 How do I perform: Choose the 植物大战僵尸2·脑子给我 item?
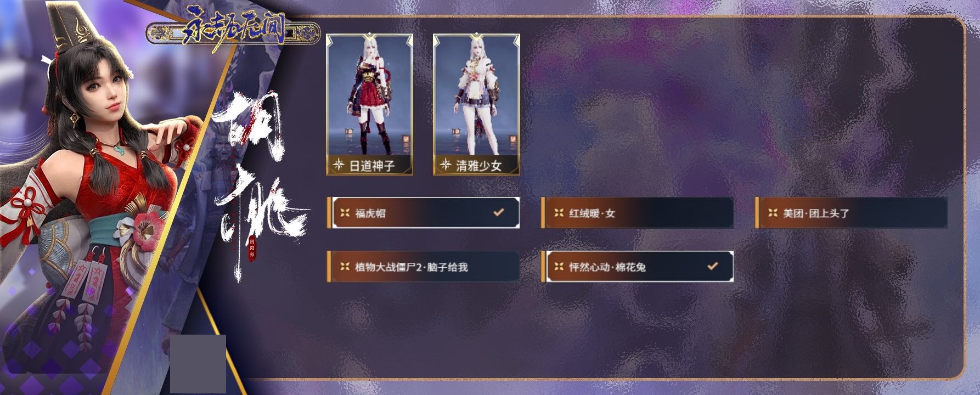pyautogui.click(x=423, y=267)
